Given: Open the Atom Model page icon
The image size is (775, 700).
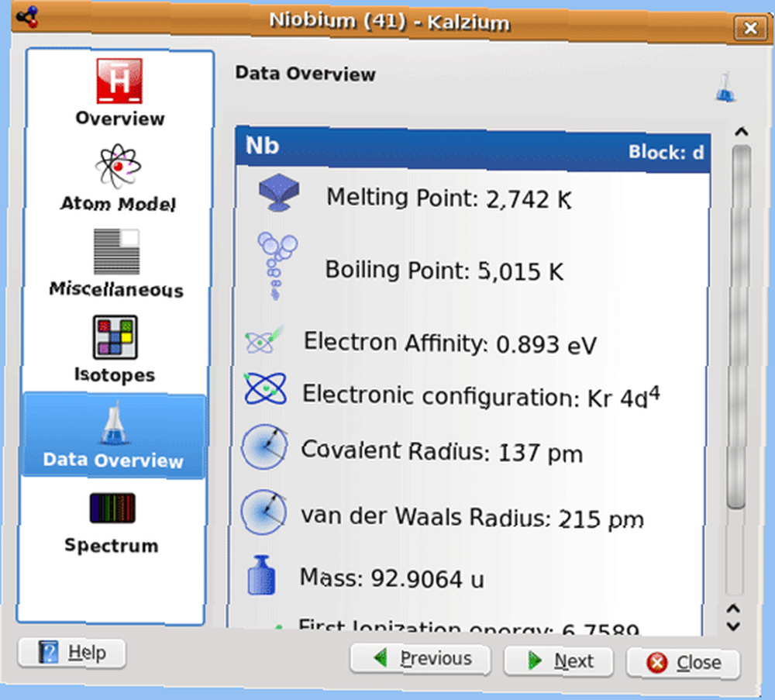Looking at the screenshot, I should click(118, 166).
